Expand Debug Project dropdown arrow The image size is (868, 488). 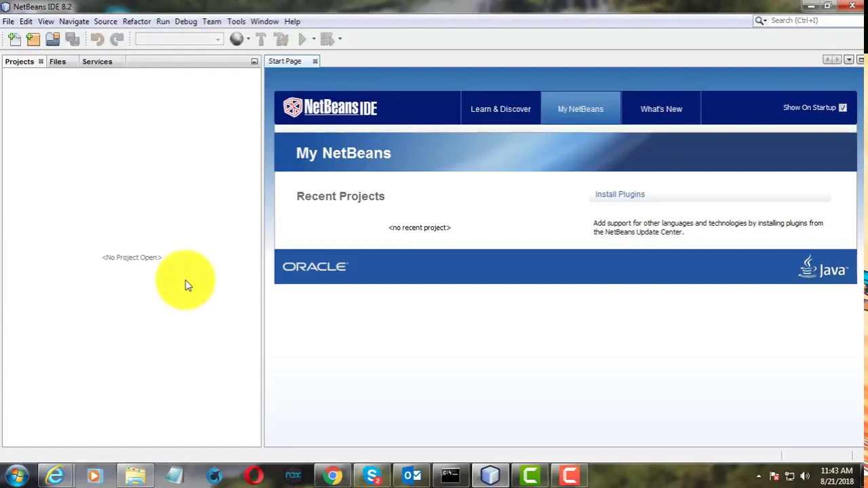pos(339,39)
